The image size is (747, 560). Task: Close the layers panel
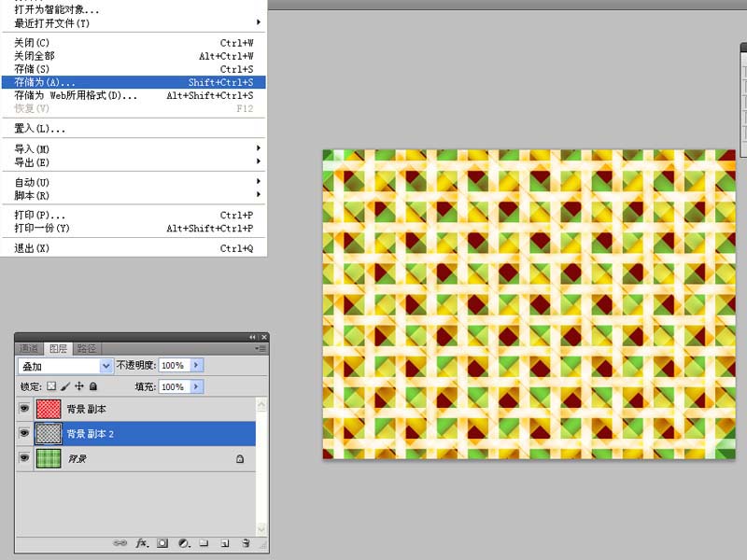[x=264, y=337]
